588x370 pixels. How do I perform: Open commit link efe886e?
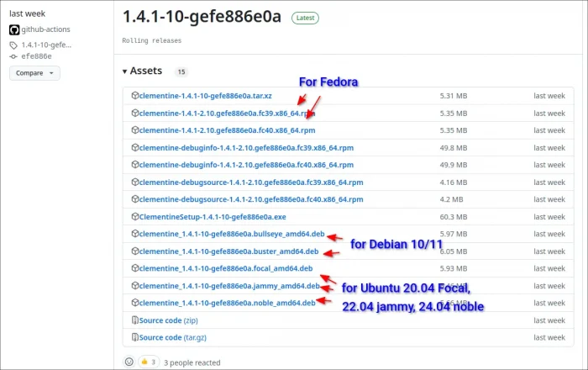(36, 56)
